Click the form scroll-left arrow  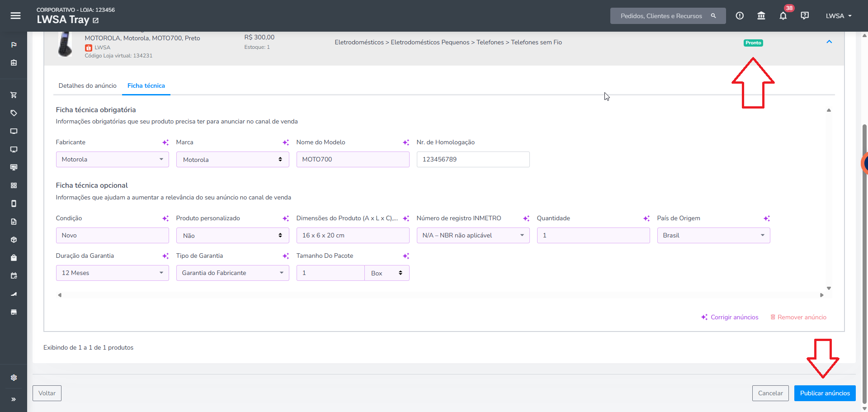pos(60,295)
